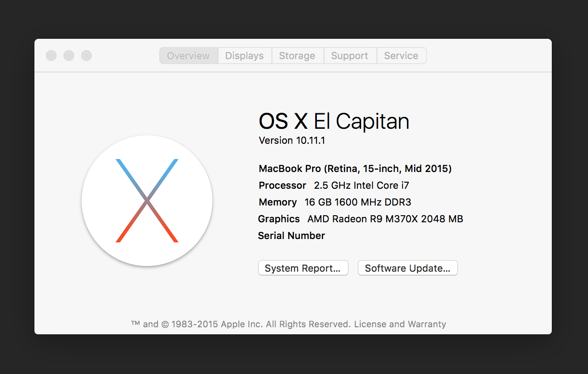Screen dimensions: 588x374
Task: Click the Graphics label
Action: point(279,219)
